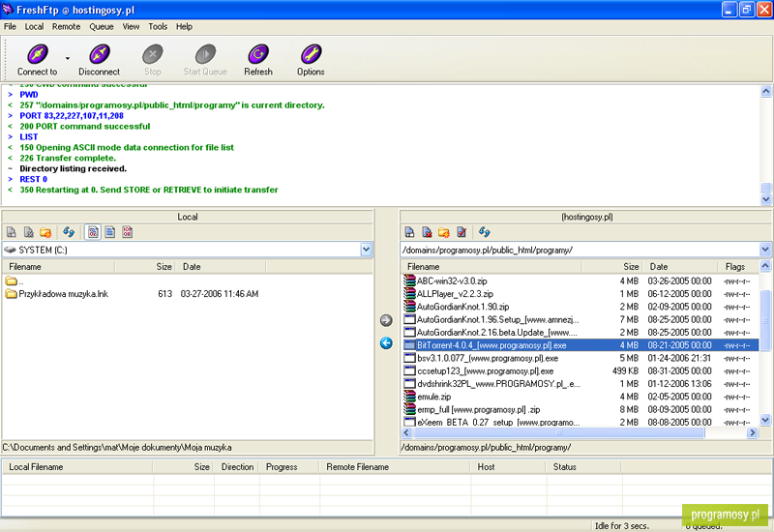Click the log pane scroll-down arrow
The height and width of the screenshot is (532, 774).
pos(765,199)
